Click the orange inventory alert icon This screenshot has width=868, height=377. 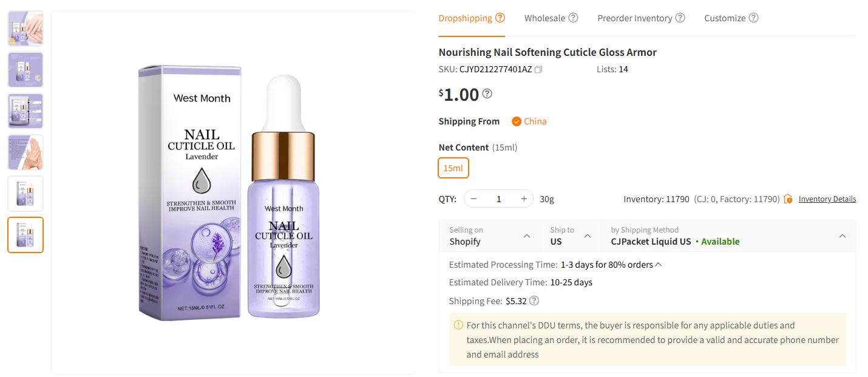tap(788, 199)
